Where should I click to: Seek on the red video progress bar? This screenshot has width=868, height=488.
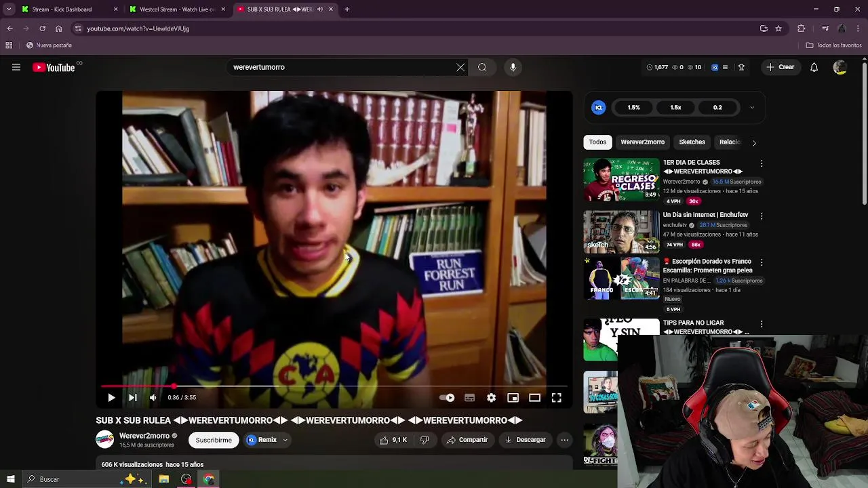point(334,386)
